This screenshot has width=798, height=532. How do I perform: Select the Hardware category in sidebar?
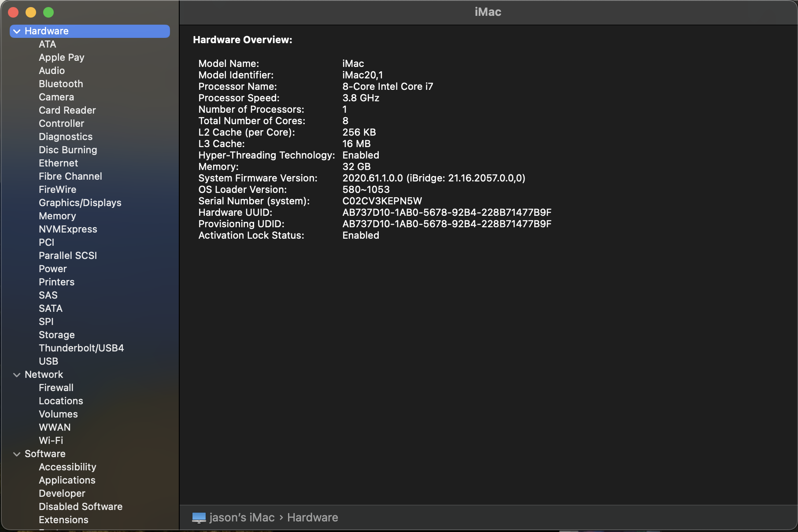(x=90, y=31)
